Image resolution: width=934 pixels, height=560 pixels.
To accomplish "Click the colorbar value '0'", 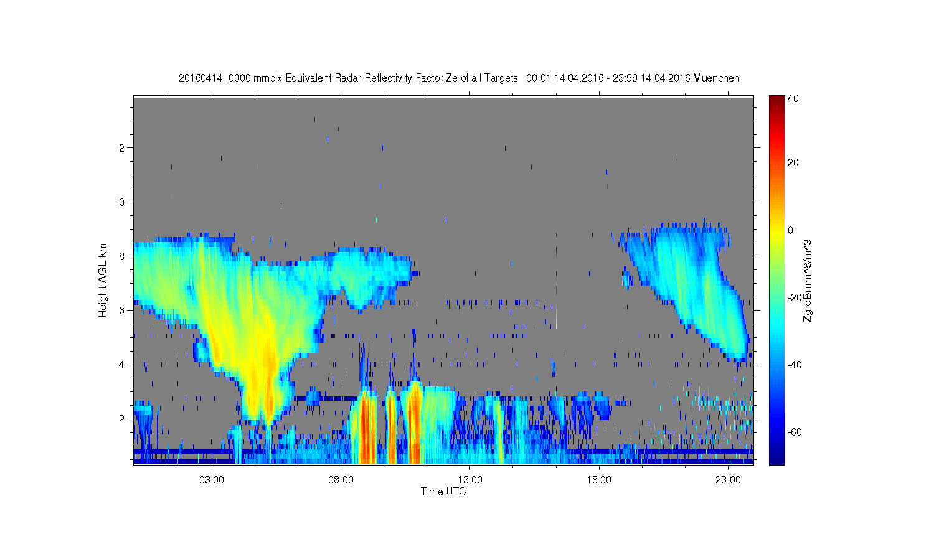I will 791,230.
